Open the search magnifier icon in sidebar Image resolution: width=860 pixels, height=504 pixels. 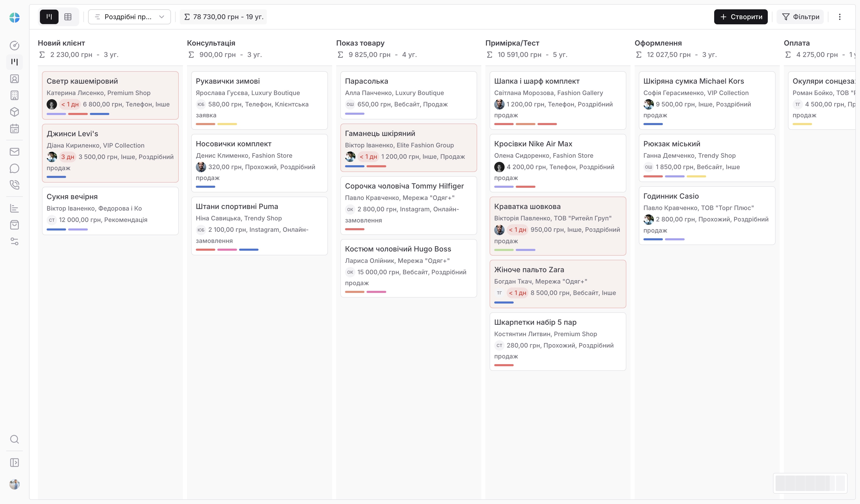coord(14,439)
